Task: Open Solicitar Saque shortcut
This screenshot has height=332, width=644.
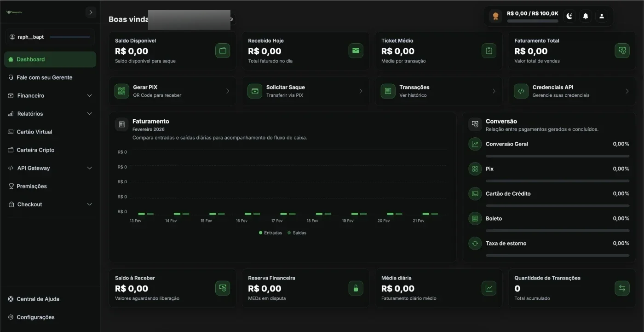Action: point(305,91)
